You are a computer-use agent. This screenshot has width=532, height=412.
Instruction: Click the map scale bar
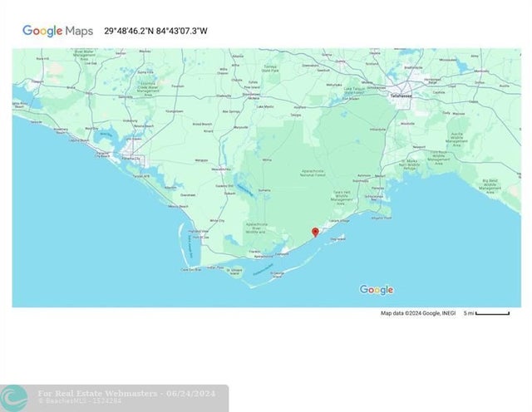click(493, 313)
